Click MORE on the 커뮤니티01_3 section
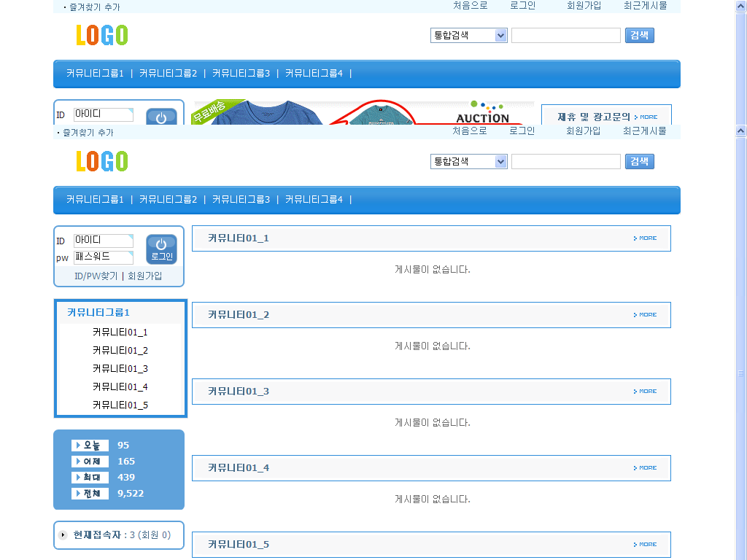Image resolution: width=747 pixels, height=560 pixels. coord(646,392)
